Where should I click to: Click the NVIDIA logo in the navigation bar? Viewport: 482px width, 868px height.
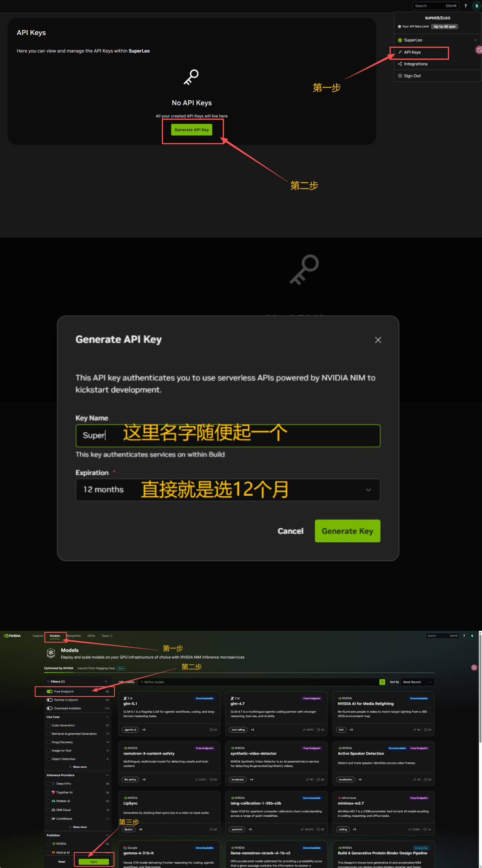pos(12,636)
